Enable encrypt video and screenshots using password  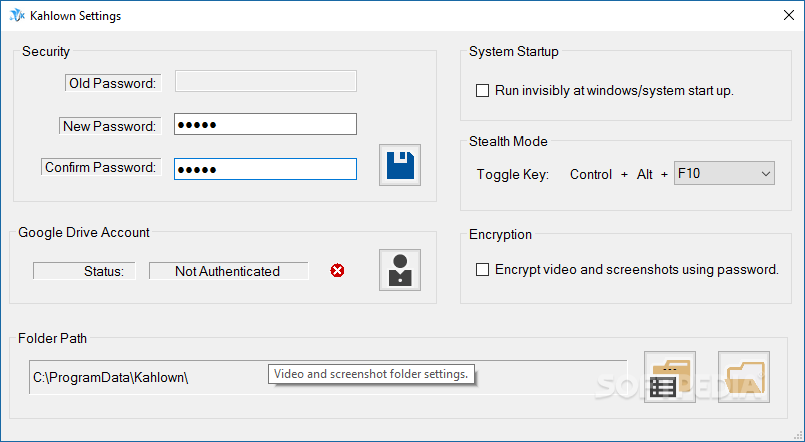point(482,270)
